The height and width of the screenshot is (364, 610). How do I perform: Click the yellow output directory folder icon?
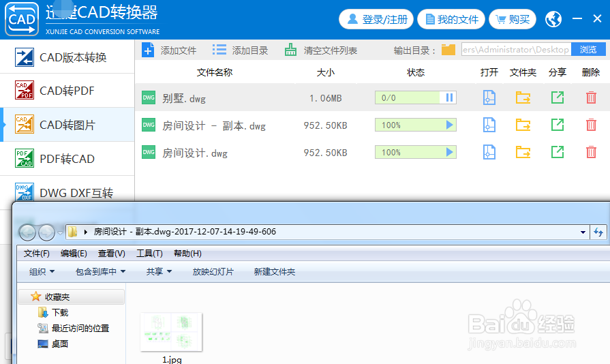[448, 50]
